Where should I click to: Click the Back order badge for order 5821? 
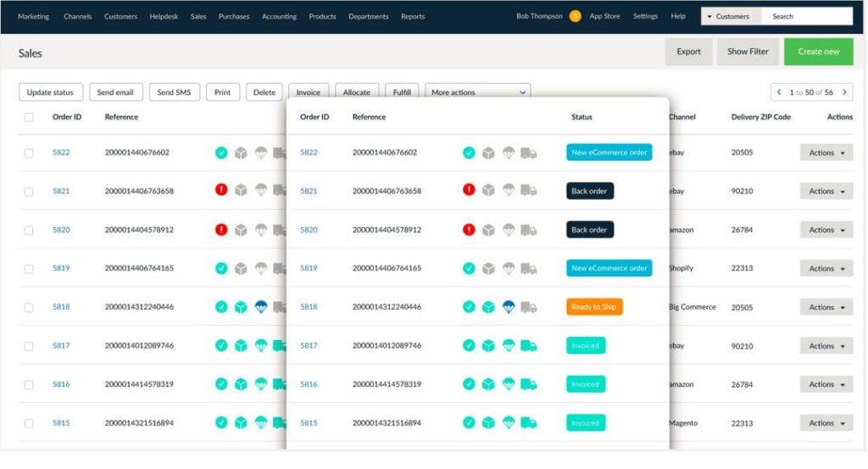click(x=590, y=191)
